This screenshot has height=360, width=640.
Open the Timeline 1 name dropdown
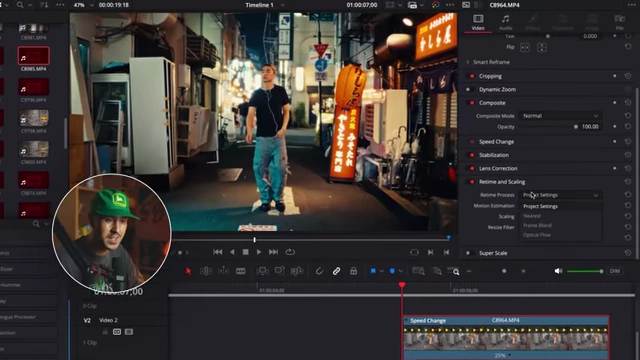[x=282, y=5]
